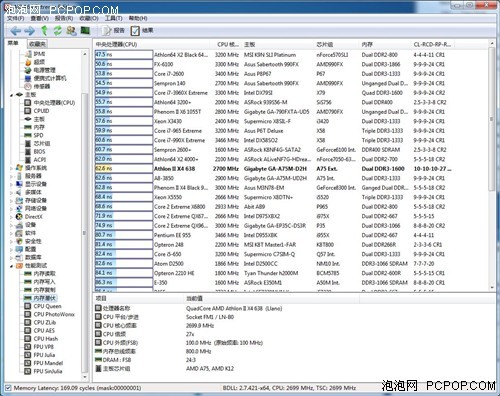This screenshot has height=396, width=500.
Task: Expand the 多媒体 multimedia node
Action: pyautogui.click(x=12, y=192)
